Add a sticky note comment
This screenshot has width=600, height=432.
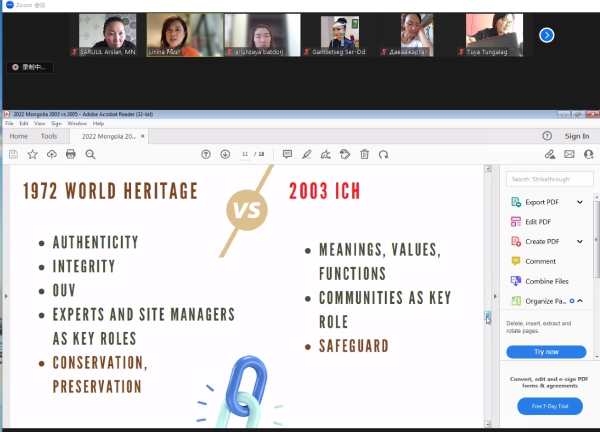point(287,154)
